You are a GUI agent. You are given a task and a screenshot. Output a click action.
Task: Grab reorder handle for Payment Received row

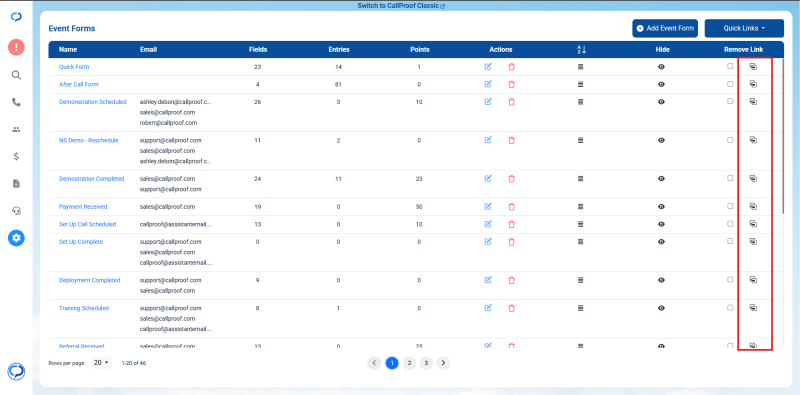tap(580, 207)
